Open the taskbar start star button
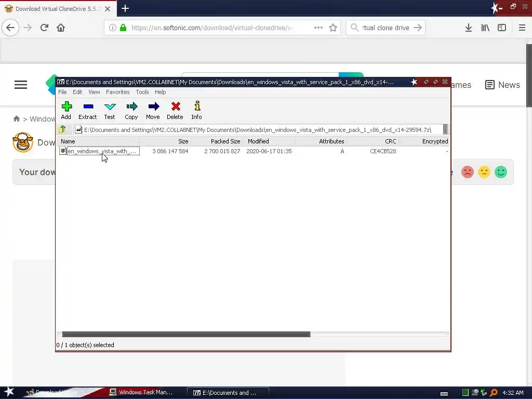The image size is (532, 399). click(x=9, y=392)
